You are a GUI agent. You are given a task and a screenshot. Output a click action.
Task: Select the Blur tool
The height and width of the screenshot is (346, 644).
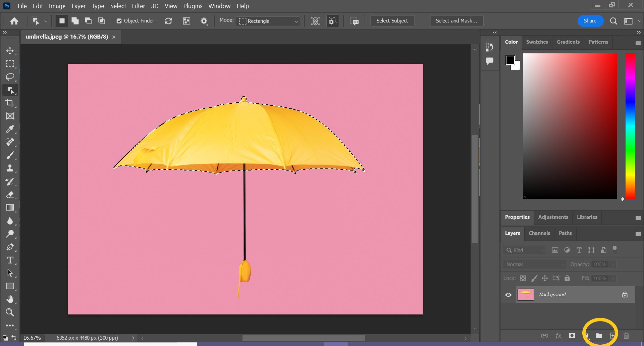pyautogui.click(x=10, y=221)
